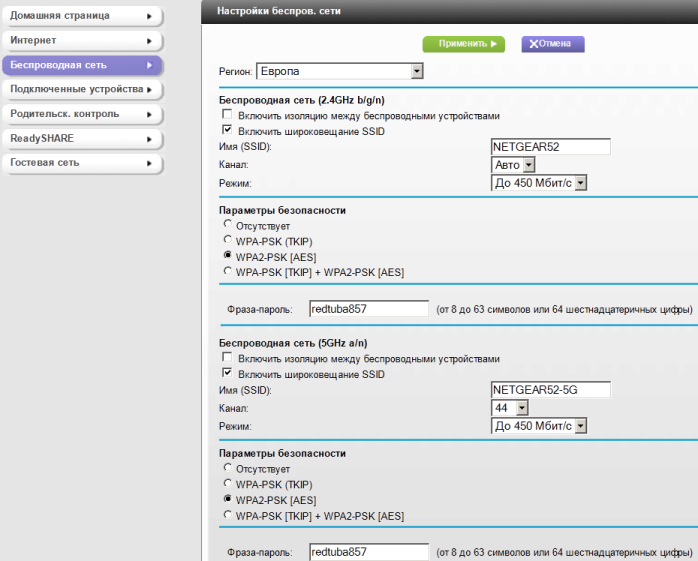Open the 5GHz Канал dropdown showing 44
This screenshot has width=698, height=561.
coord(510,408)
